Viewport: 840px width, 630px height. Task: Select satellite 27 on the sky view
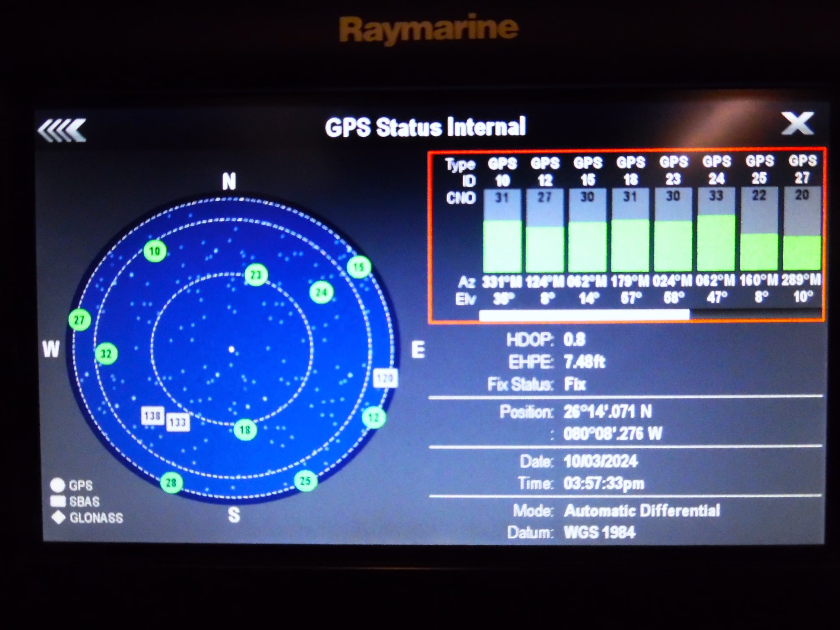(x=80, y=320)
